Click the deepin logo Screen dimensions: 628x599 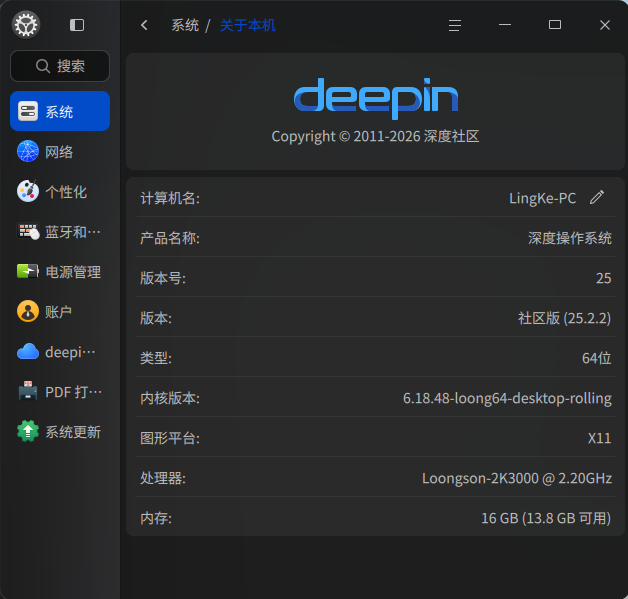(x=376, y=98)
